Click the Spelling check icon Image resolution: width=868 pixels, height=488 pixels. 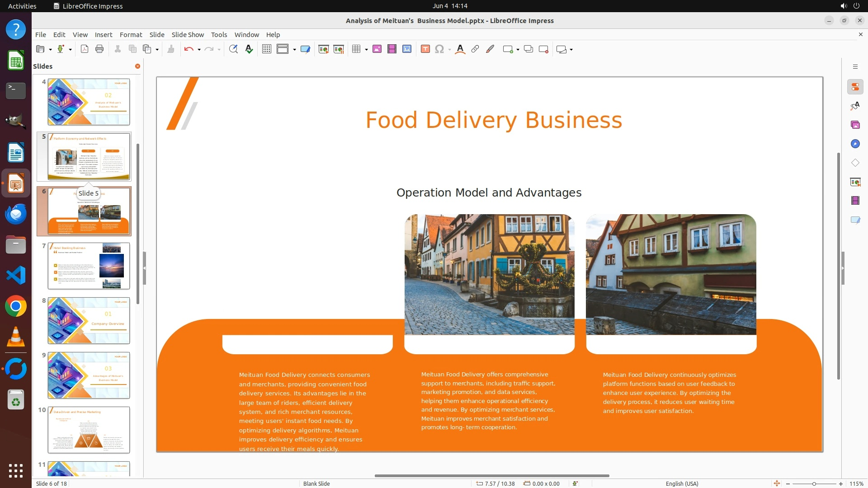pos(249,49)
